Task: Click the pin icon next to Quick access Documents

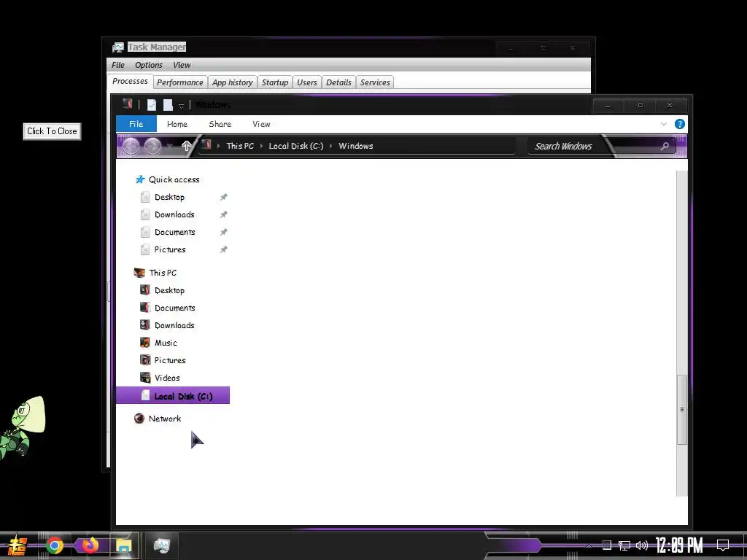Action: click(x=223, y=233)
